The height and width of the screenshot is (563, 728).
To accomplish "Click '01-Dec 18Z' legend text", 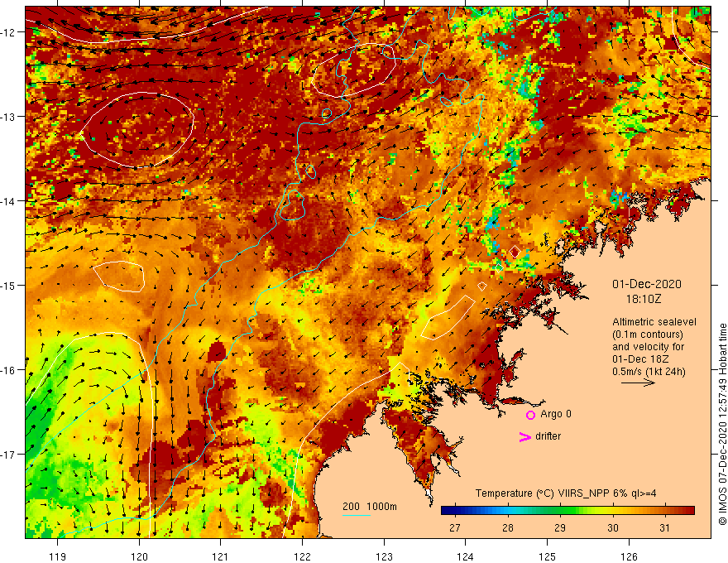I will pyautogui.click(x=640, y=359).
